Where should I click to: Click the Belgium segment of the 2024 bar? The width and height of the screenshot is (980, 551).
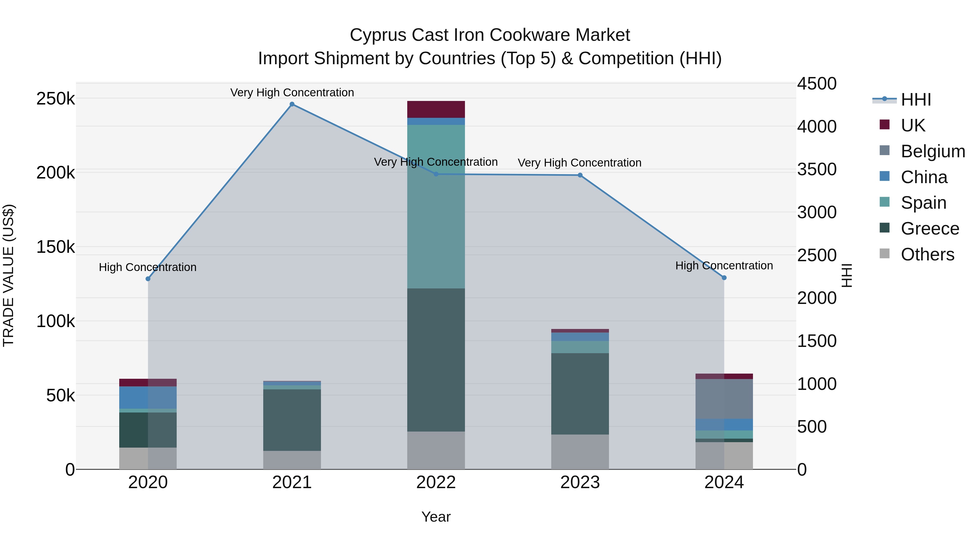pyautogui.click(x=724, y=399)
